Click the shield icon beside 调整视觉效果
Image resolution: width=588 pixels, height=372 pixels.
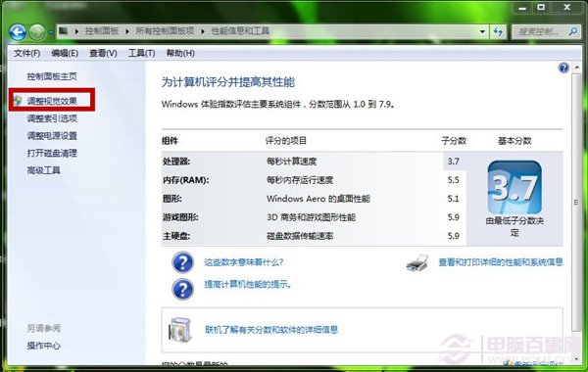(18, 100)
